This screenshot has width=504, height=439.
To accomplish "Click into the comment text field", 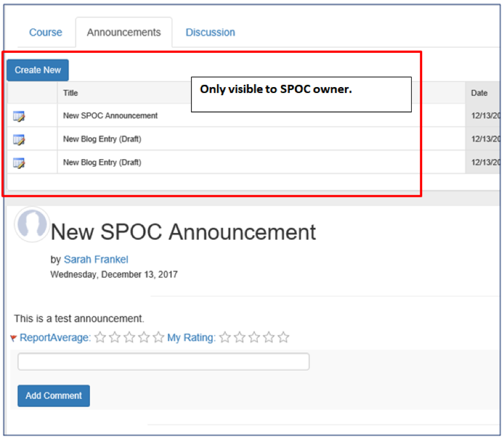I will tap(163, 362).
